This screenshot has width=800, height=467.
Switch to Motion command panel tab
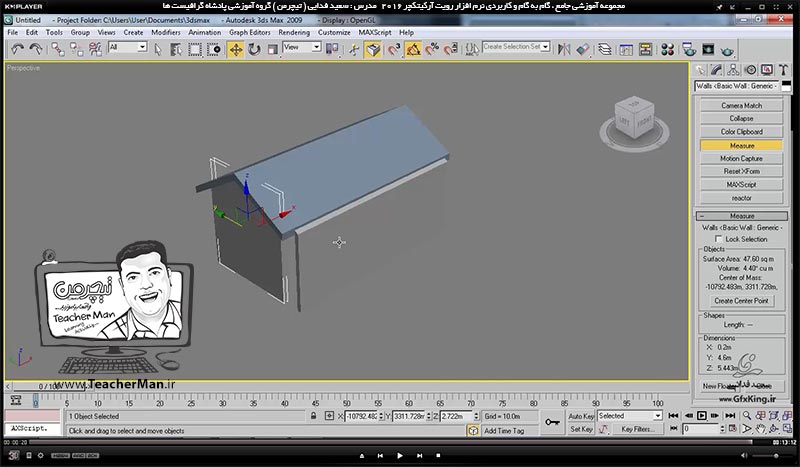click(x=751, y=70)
